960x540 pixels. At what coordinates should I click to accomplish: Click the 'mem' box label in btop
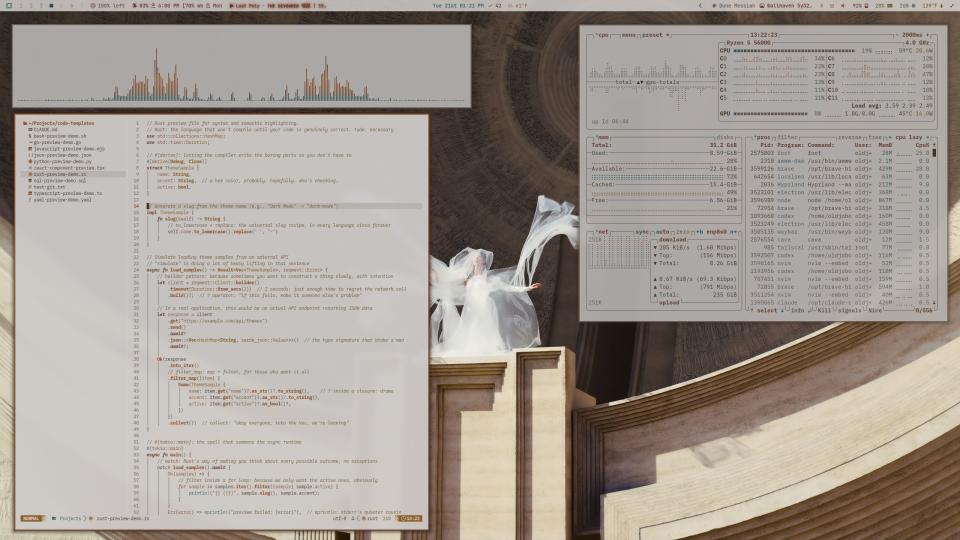604,137
